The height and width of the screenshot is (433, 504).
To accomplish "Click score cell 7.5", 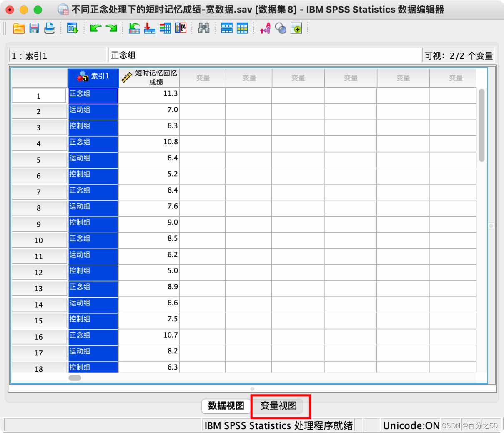I will tap(149, 320).
